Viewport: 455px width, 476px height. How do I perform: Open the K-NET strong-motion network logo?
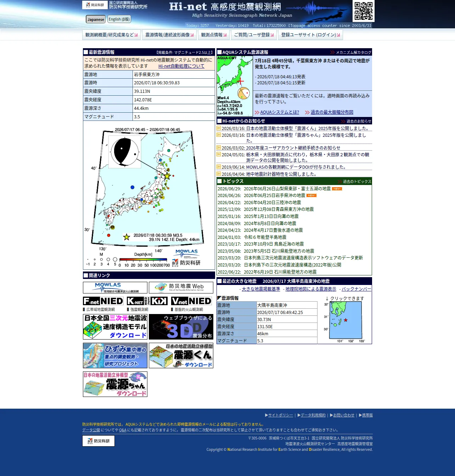[138, 301]
